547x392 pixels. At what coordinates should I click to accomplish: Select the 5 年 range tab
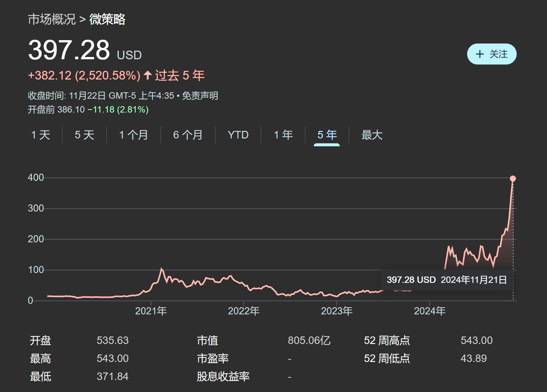pos(327,135)
